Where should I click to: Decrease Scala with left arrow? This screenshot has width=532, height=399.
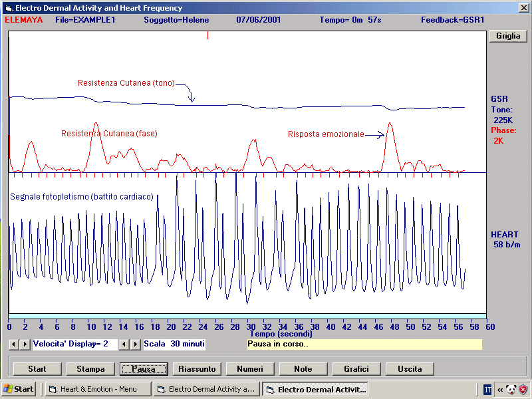pyautogui.click(x=124, y=344)
